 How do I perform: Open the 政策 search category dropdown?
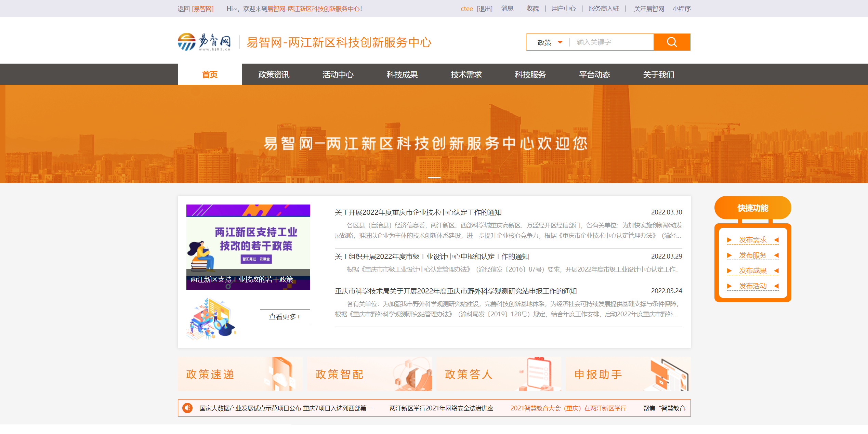(549, 42)
